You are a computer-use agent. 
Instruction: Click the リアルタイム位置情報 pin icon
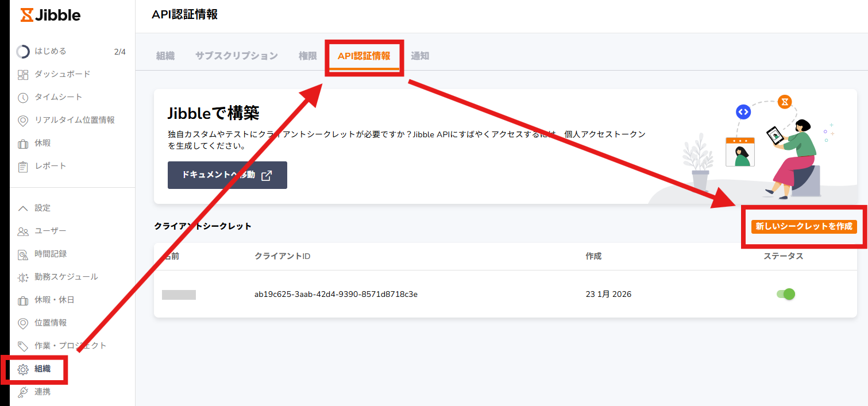point(23,121)
